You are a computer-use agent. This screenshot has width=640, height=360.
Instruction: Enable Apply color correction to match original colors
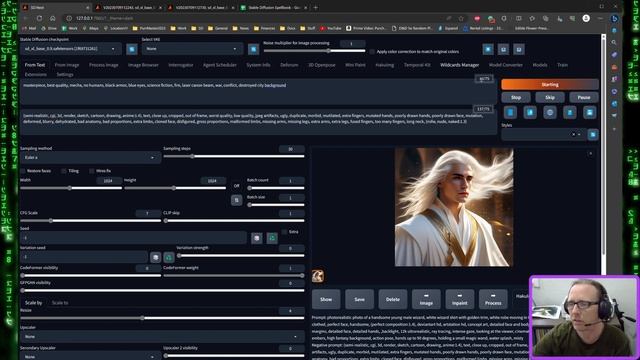coord(372,52)
